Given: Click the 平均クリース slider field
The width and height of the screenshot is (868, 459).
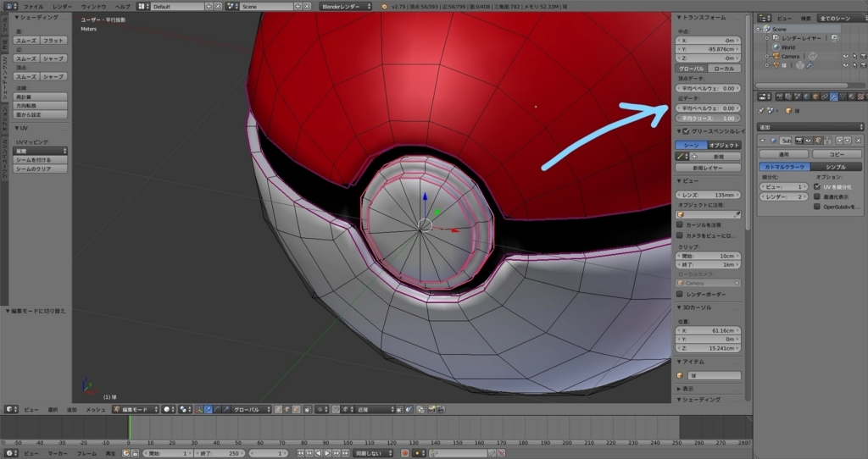Looking at the screenshot, I should click(x=707, y=119).
